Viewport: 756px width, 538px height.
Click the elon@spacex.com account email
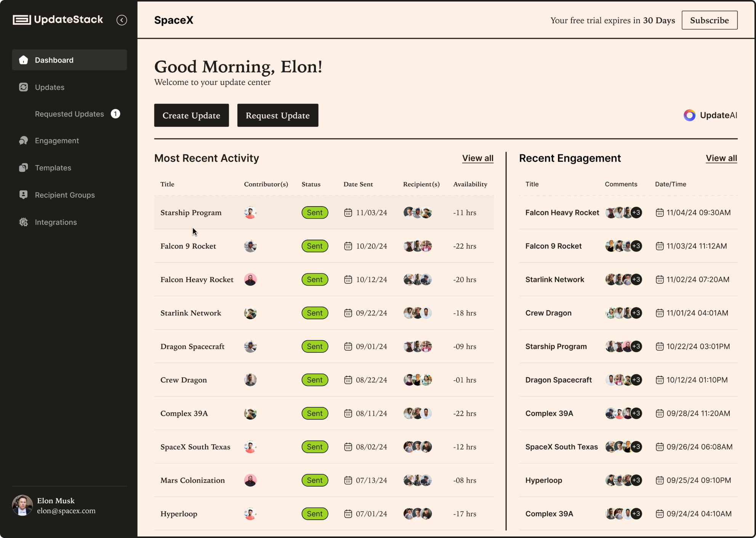66,511
